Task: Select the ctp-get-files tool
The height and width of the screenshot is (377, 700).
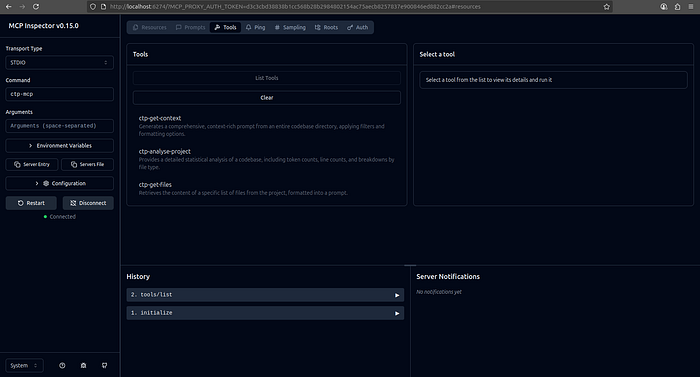Action: tap(267, 188)
